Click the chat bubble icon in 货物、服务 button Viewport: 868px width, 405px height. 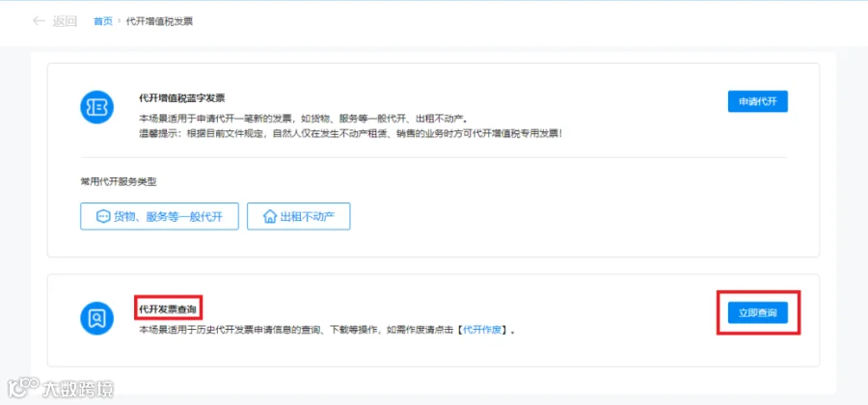coord(103,216)
